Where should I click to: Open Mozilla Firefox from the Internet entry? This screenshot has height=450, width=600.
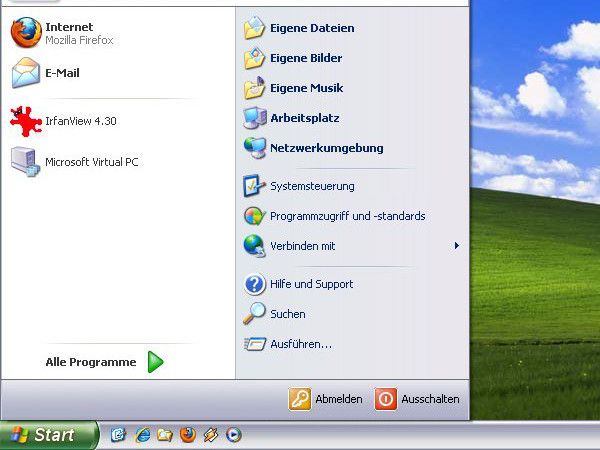click(118, 33)
